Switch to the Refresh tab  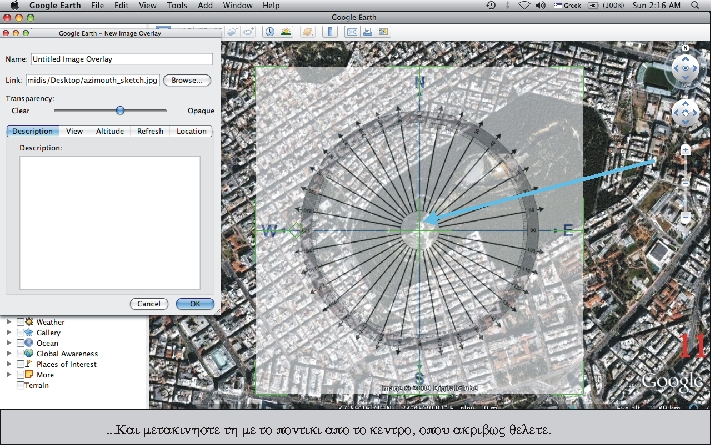click(150, 131)
